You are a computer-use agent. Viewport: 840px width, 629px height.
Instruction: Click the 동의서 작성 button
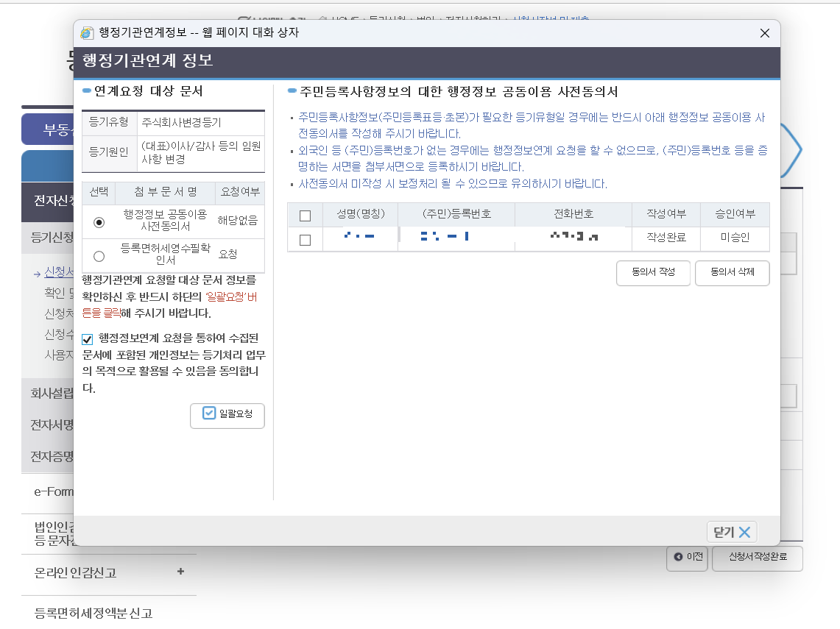pos(653,273)
